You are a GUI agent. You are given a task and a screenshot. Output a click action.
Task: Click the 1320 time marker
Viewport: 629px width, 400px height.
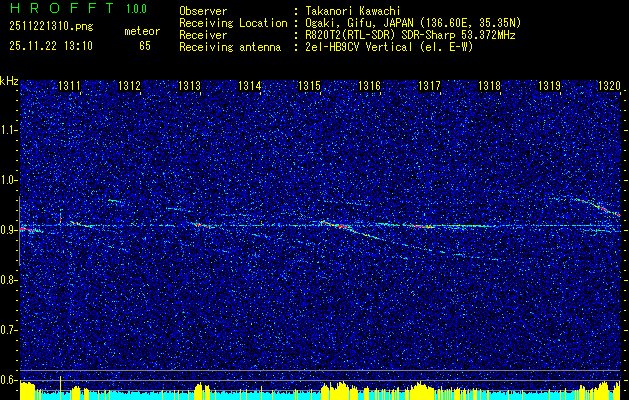point(609,85)
